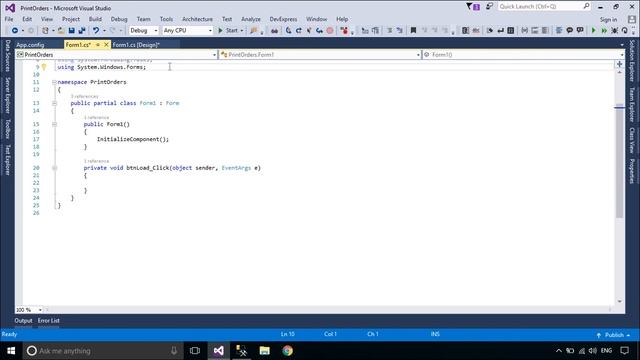The image size is (640, 360).
Task: Open the Windows Start menu
Action: (11, 351)
